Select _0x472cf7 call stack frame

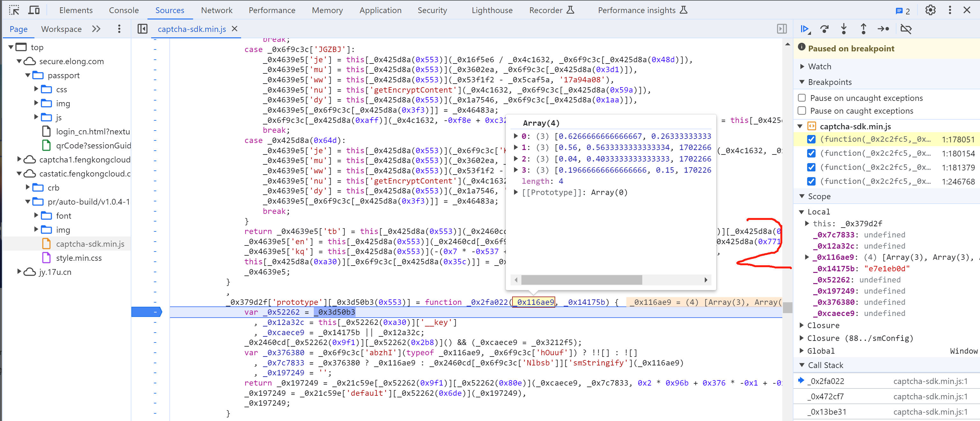pos(887,397)
